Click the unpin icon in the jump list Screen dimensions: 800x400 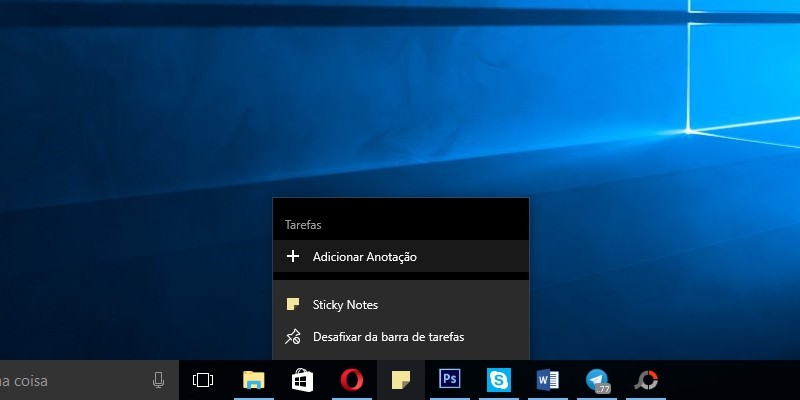(293, 337)
